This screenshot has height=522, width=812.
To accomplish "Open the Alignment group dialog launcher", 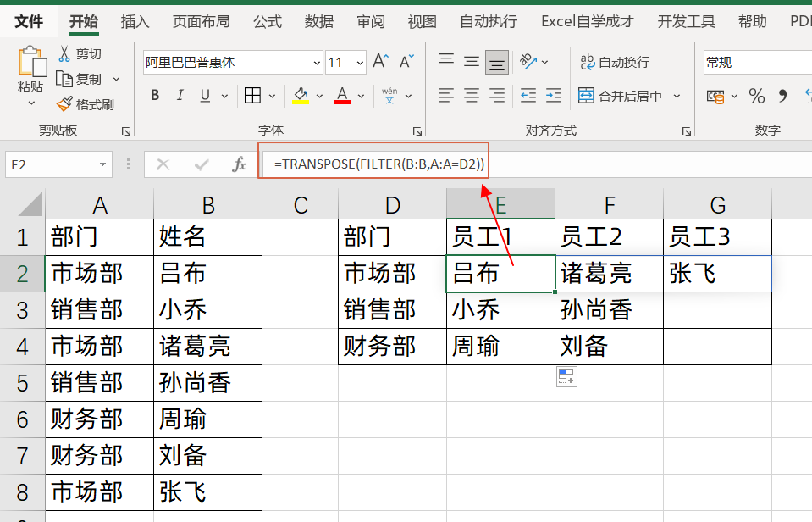I will coord(686,131).
